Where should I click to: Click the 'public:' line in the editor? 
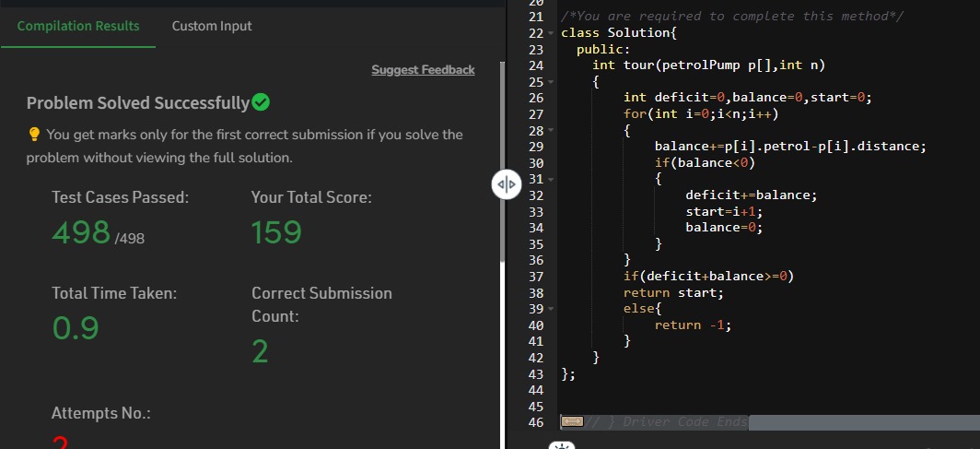(603, 49)
